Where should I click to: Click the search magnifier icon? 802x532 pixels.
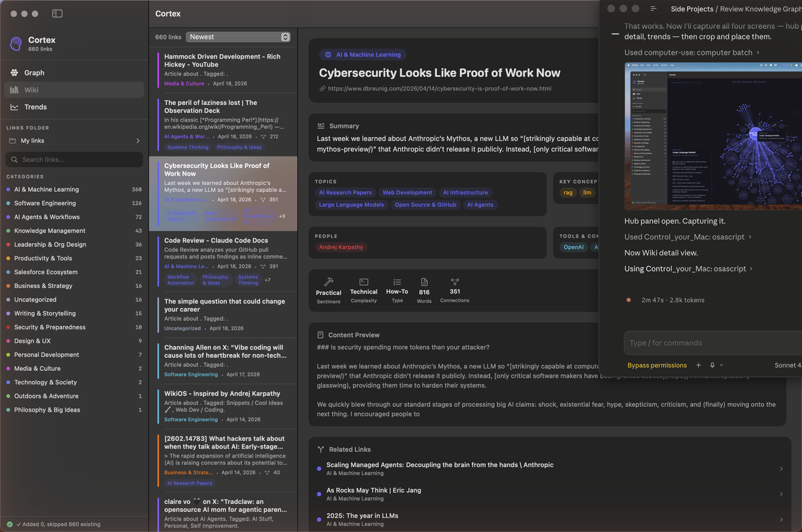click(15, 160)
